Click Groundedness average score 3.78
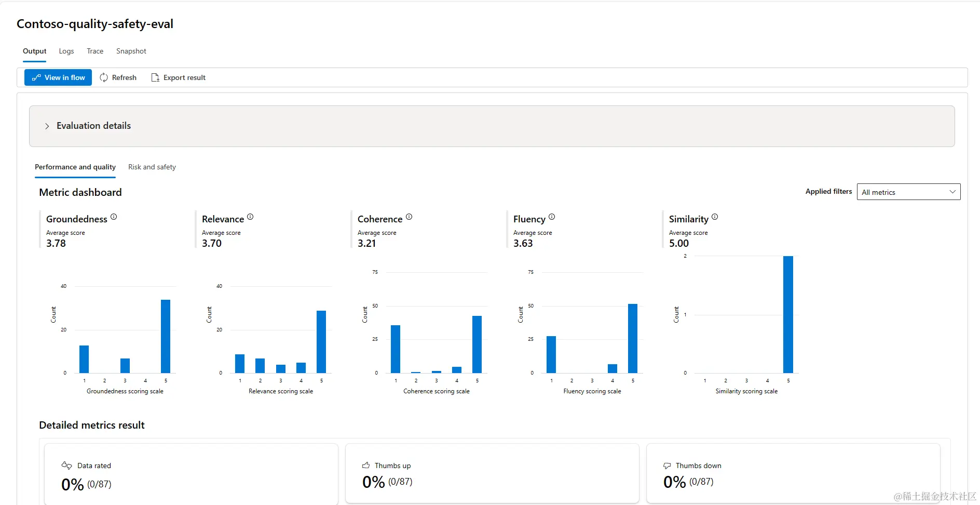 (56, 243)
